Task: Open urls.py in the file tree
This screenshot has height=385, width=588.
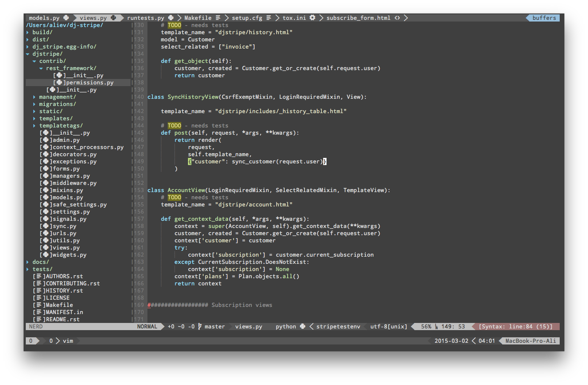Action: [65, 233]
